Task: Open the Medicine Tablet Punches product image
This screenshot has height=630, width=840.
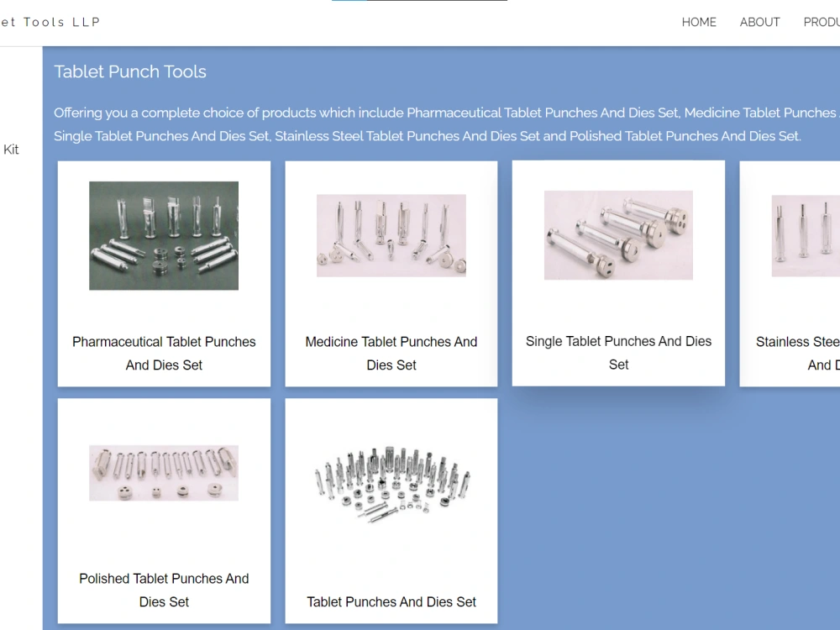Action: point(391,236)
